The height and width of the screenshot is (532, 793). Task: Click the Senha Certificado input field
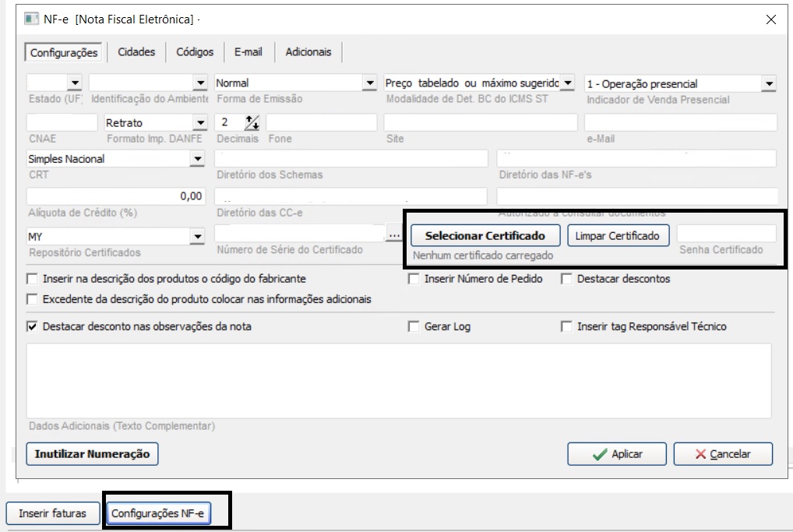pyautogui.click(x=726, y=234)
